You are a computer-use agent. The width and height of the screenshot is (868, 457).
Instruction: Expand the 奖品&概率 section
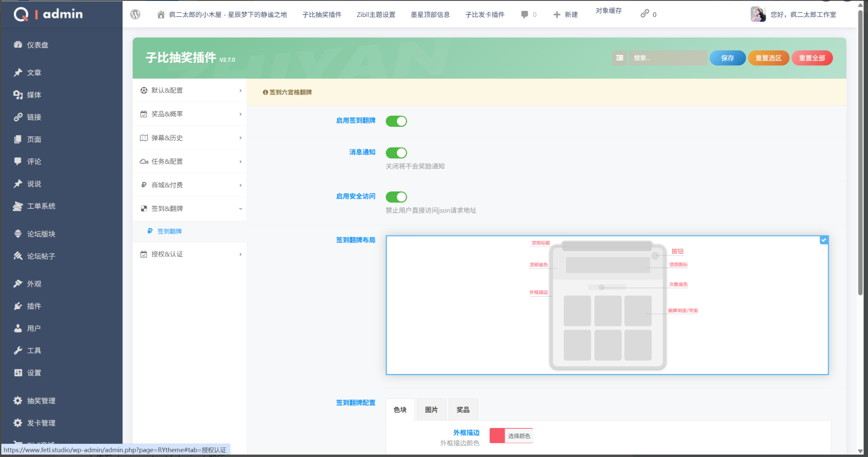point(190,114)
